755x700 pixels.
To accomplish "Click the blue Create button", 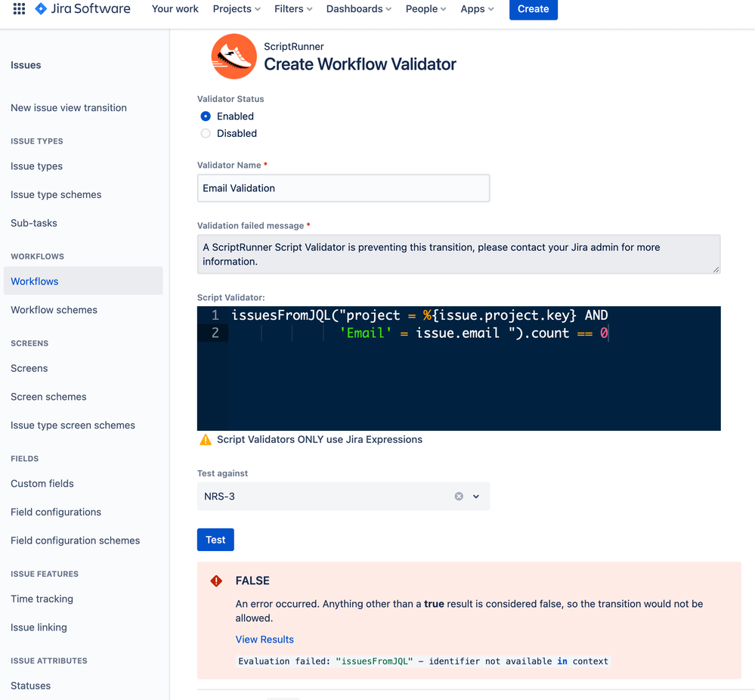I will pos(533,8).
